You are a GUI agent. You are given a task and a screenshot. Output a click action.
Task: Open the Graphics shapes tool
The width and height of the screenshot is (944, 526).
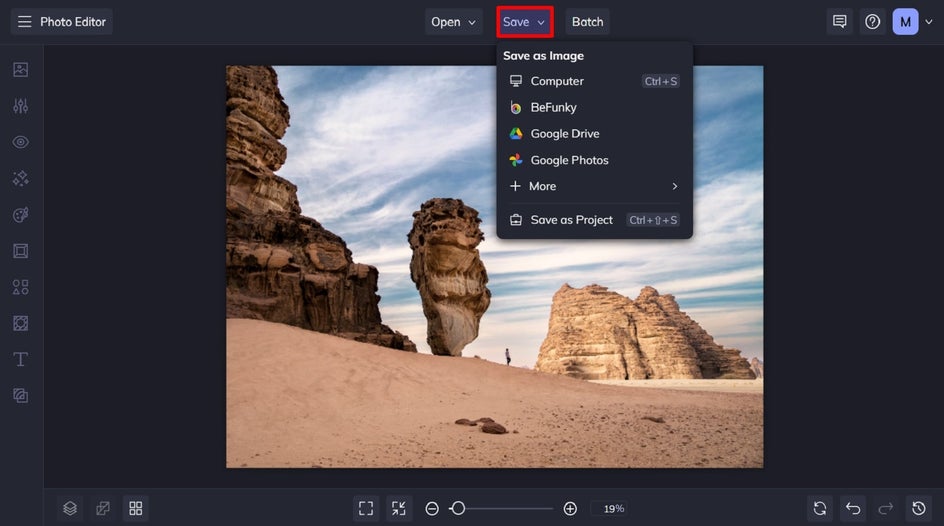click(20, 287)
